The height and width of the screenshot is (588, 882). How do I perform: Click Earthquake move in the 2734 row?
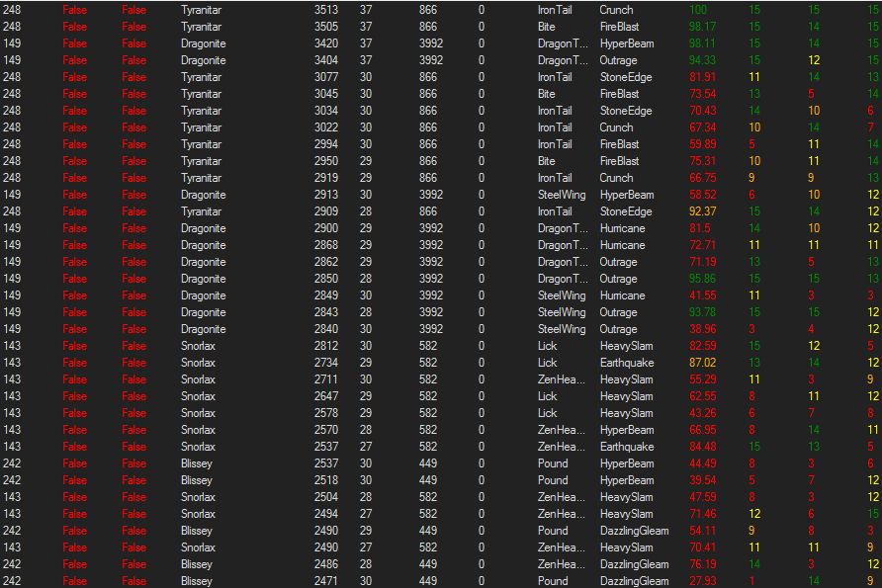[627, 363]
